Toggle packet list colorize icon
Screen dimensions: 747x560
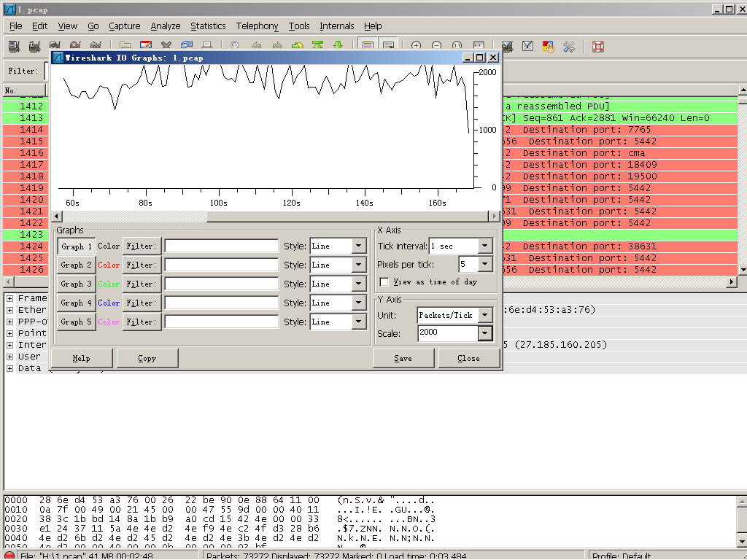368,46
